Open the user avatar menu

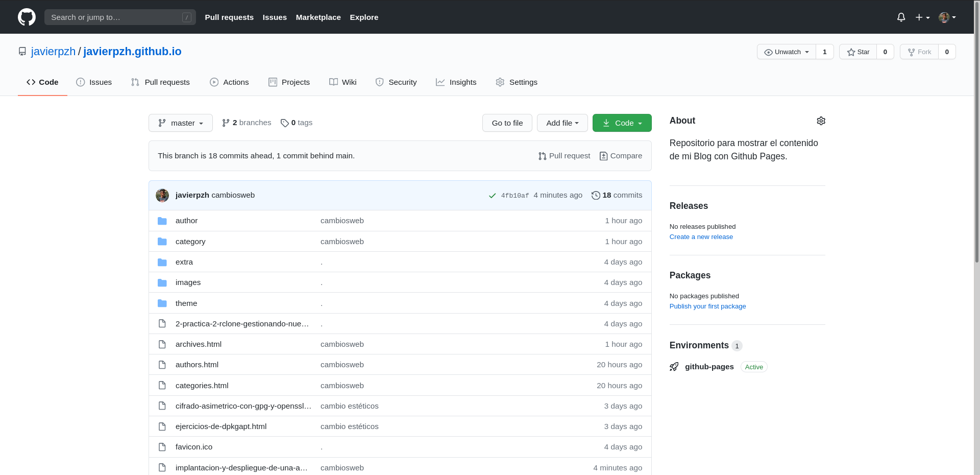947,17
